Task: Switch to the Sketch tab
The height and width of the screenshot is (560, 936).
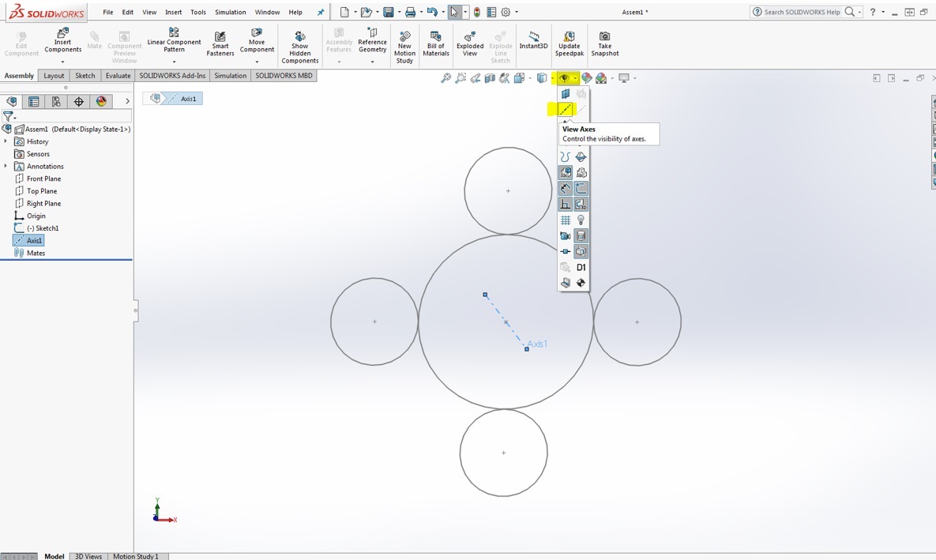Action: (85, 76)
